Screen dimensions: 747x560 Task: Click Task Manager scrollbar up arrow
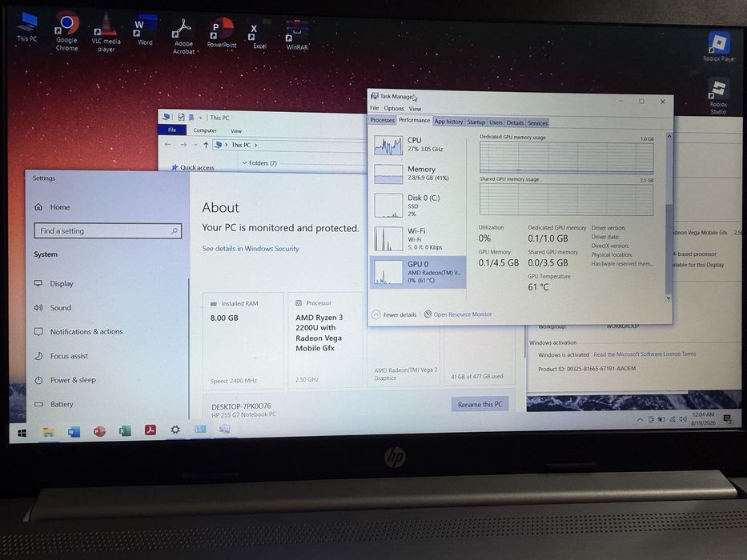coord(669,137)
